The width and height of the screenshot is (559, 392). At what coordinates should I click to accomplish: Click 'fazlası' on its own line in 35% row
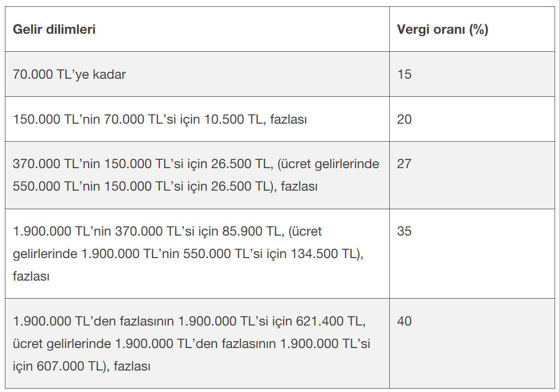pos(31,276)
